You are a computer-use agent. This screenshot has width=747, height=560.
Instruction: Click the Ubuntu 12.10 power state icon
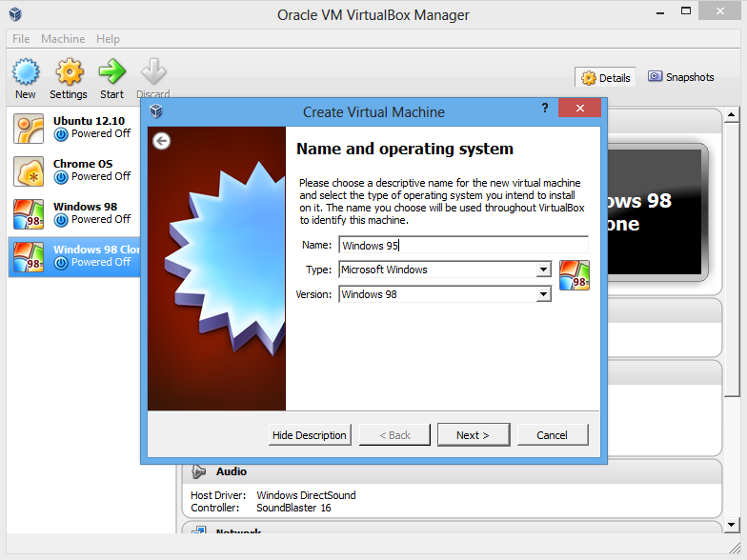[x=61, y=134]
